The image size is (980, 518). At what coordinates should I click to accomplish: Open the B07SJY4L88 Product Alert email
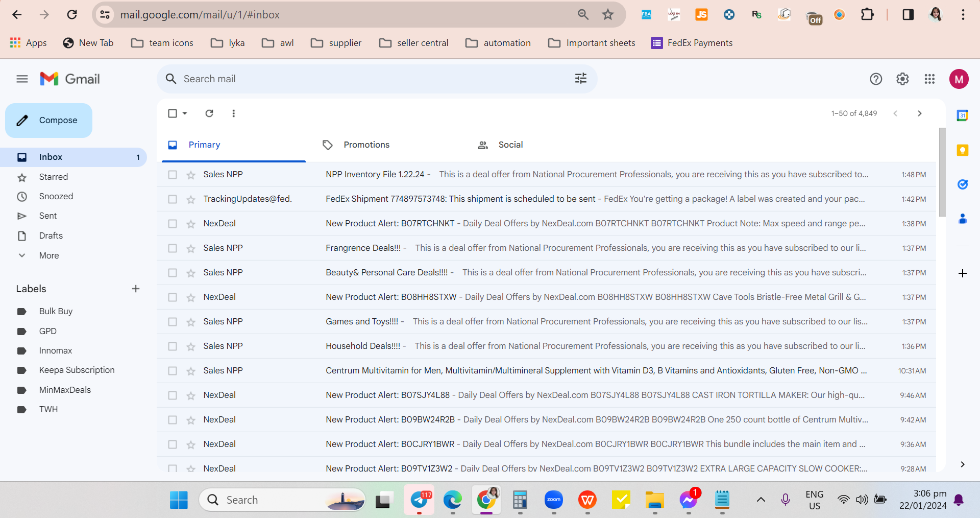(x=546, y=395)
